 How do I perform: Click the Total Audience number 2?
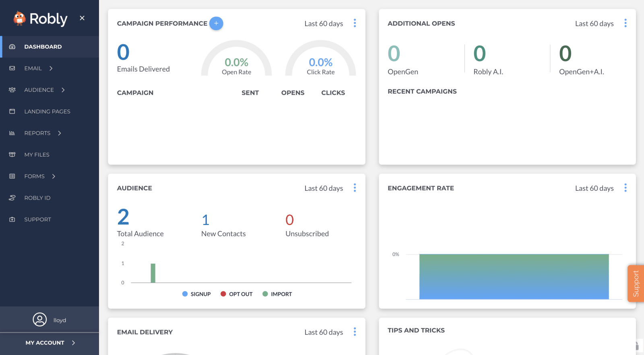click(x=123, y=217)
